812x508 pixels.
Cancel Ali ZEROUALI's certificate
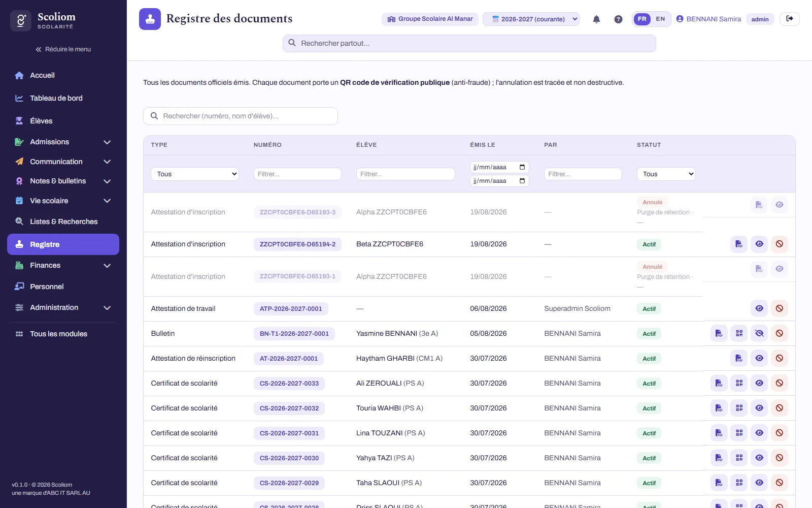coord(780,383)
